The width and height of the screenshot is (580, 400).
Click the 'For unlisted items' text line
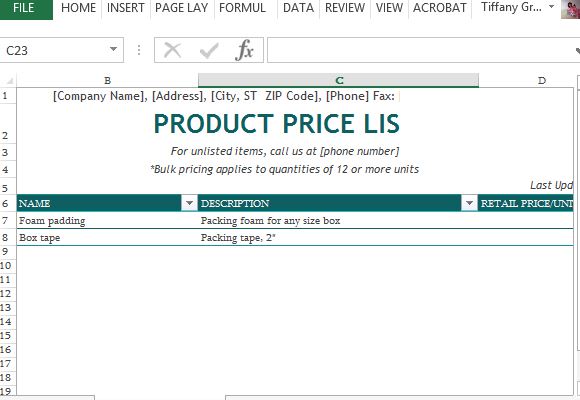pyautogui.click(x=285, y=151)
